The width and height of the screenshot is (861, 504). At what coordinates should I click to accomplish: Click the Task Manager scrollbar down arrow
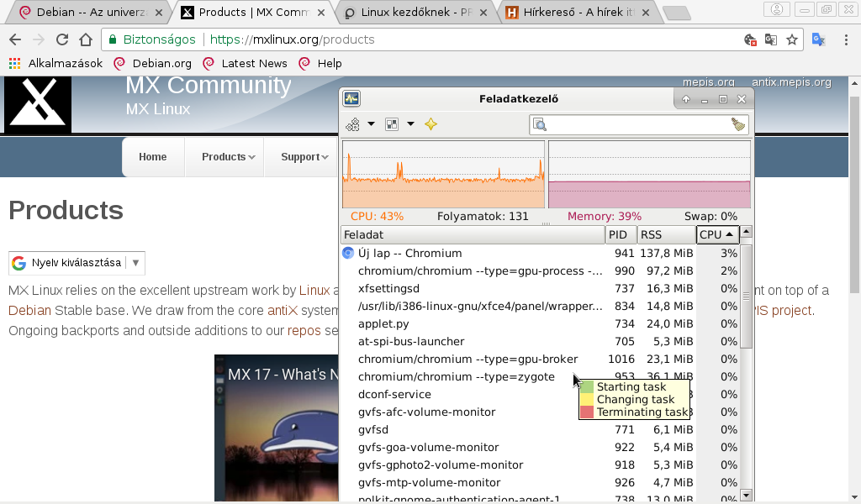click(746, 496)
